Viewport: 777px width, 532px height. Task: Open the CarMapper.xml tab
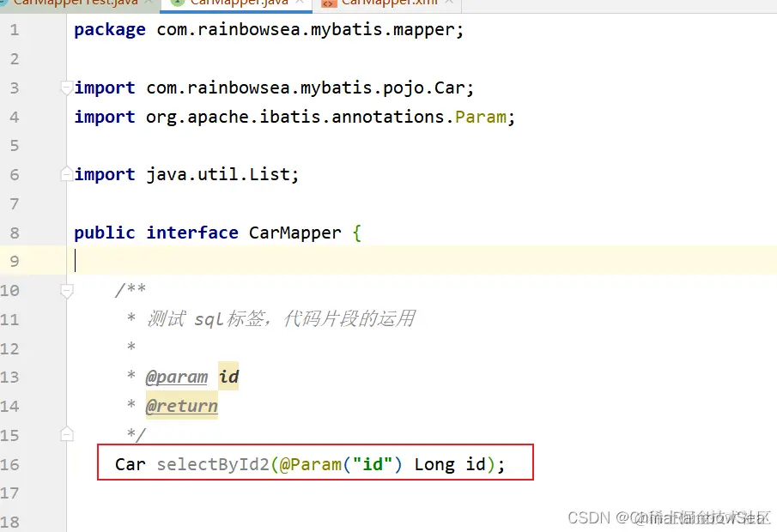pyautogui.click(x=387, y=3)
